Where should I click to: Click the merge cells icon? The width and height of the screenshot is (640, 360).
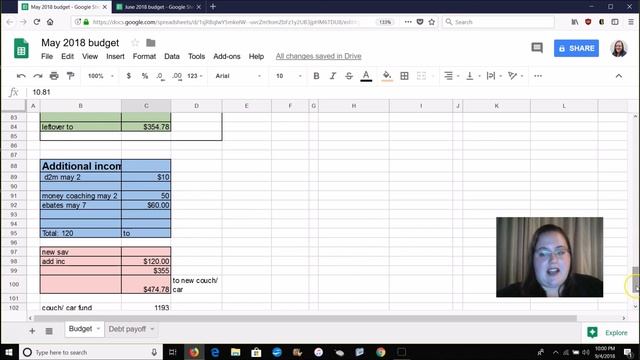421,76
